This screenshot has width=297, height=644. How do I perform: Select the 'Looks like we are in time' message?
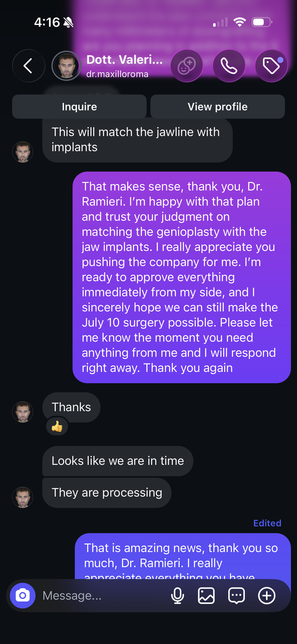tap(118, 461)
